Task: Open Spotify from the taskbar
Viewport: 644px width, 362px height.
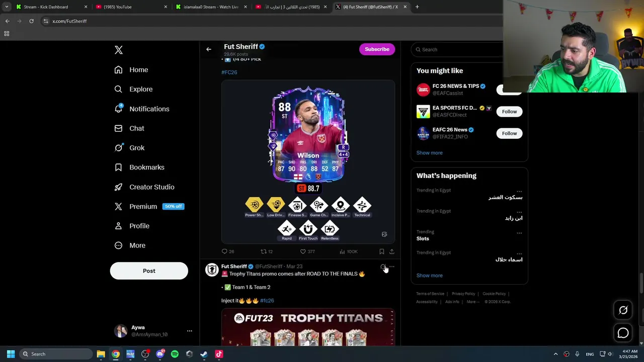Action: tap(175, 354)
